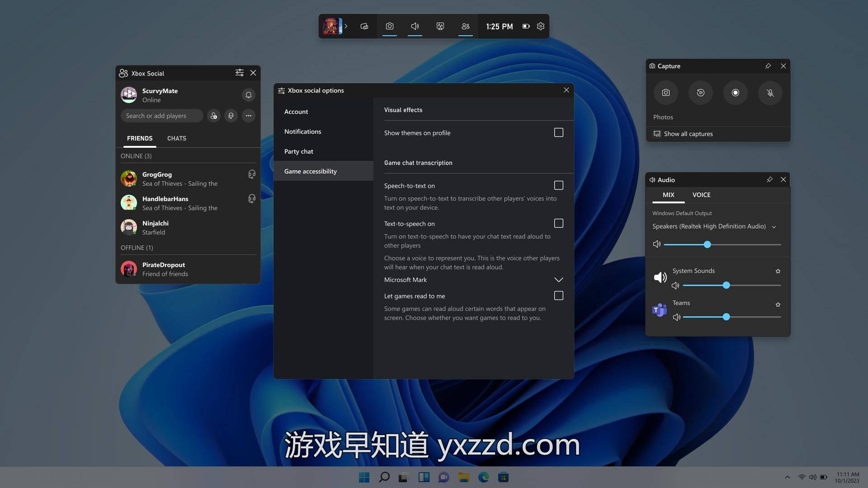Screen dimensions: 868x488
Task: Close the Xbox social options dialog
Action: (x=566, y=90)
